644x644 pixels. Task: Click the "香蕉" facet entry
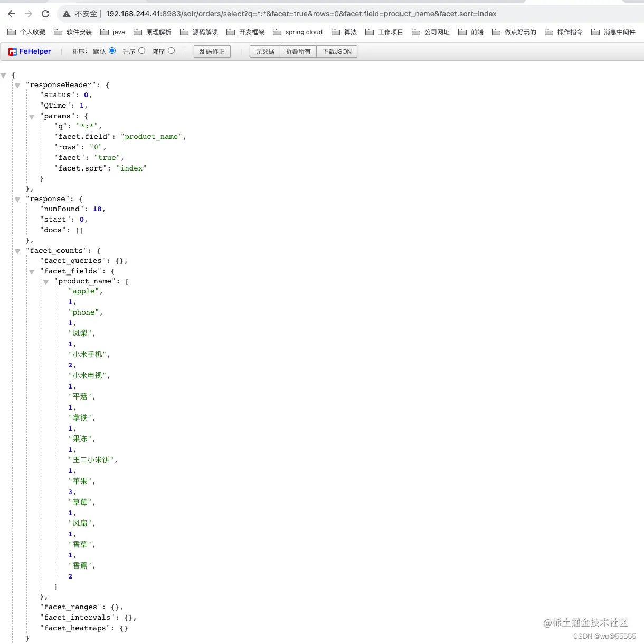point(80,566)
